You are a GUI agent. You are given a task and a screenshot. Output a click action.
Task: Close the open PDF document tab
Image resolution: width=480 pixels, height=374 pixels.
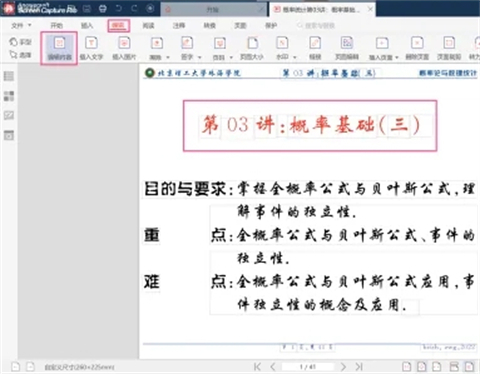[370, 9]
